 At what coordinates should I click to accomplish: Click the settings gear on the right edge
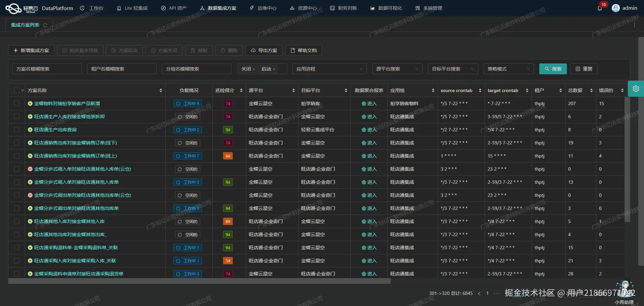coord(636,89)
